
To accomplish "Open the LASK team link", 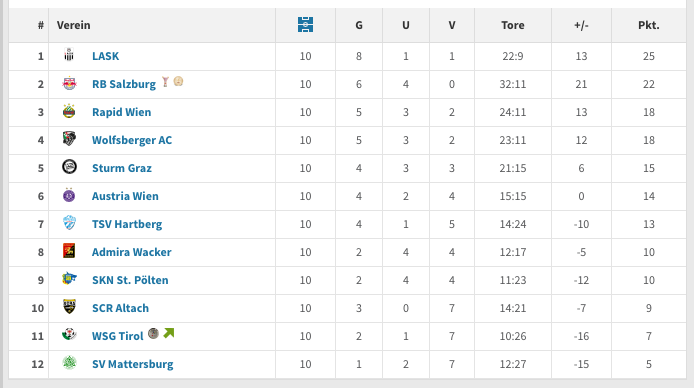I will [x=105, y=56].
